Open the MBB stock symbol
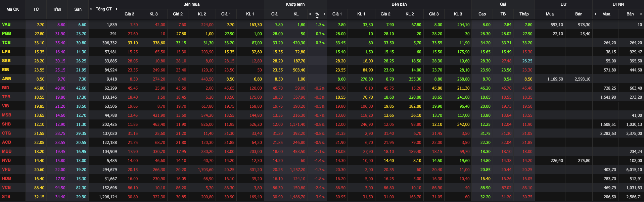This screenshot has width=644, height=202. [x=7, y=151]
